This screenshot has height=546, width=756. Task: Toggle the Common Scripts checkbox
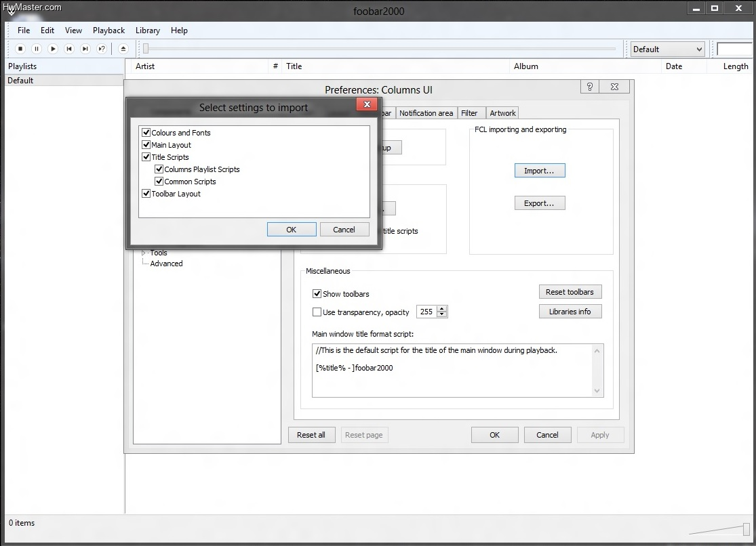[x=159, y=181]
